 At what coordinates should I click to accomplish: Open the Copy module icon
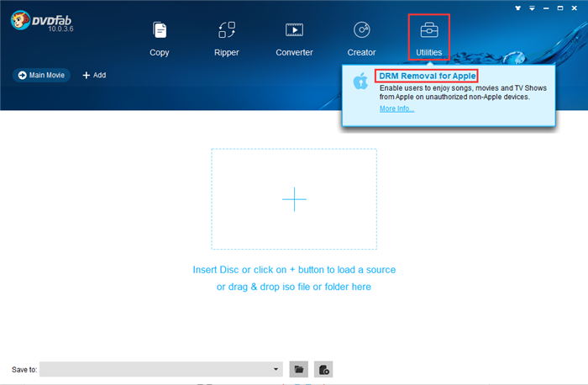coord(160,30)
